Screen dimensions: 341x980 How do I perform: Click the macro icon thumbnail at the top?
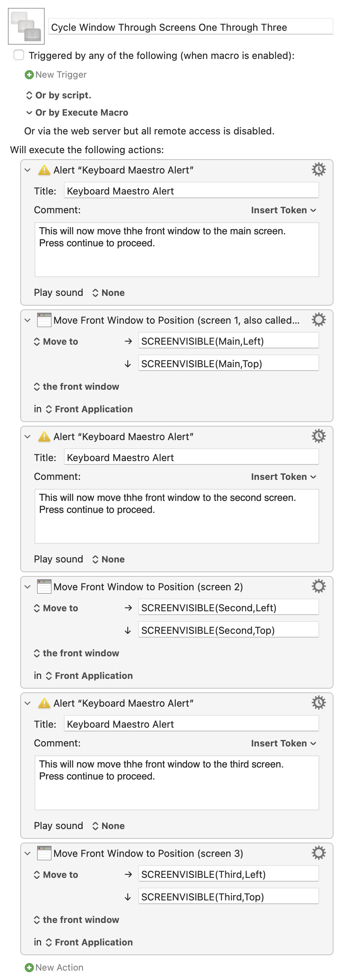26,26
